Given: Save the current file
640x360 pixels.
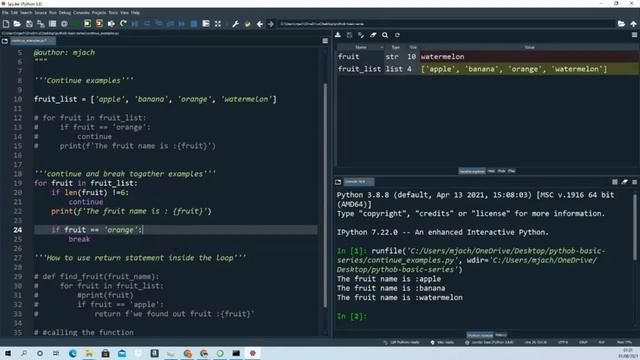Looking at the screenshot, I should click(29, 24).
